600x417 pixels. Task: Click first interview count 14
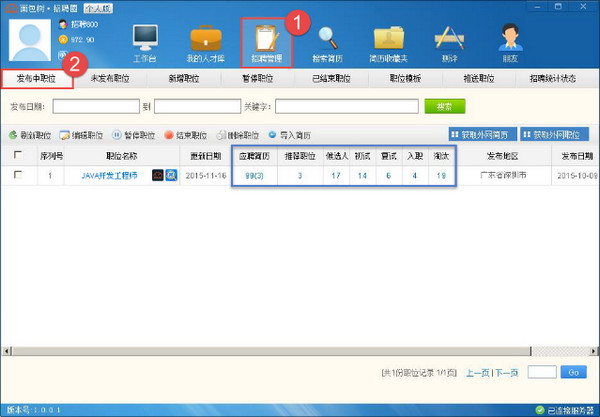(362, 176)
